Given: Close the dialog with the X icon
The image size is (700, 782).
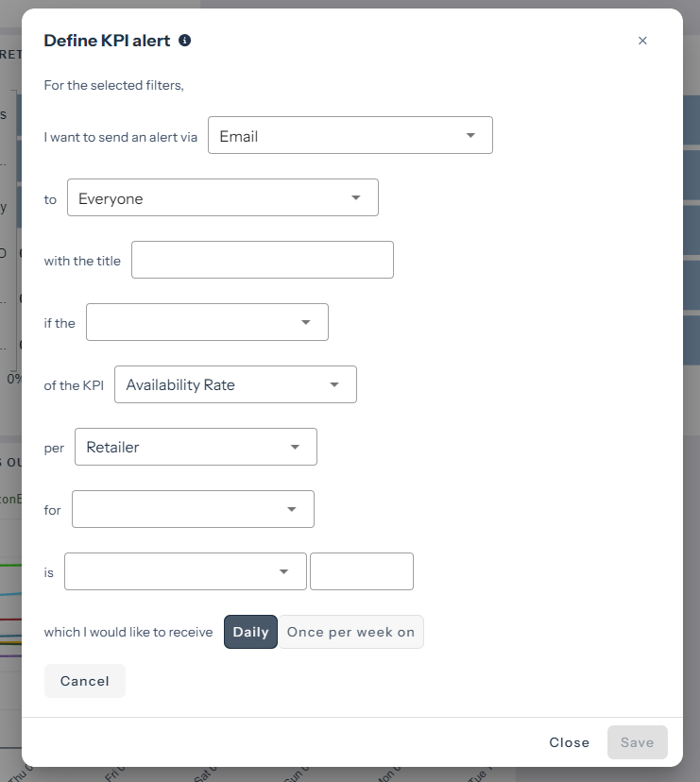Looking at the screenshot, I should (642, 41).
